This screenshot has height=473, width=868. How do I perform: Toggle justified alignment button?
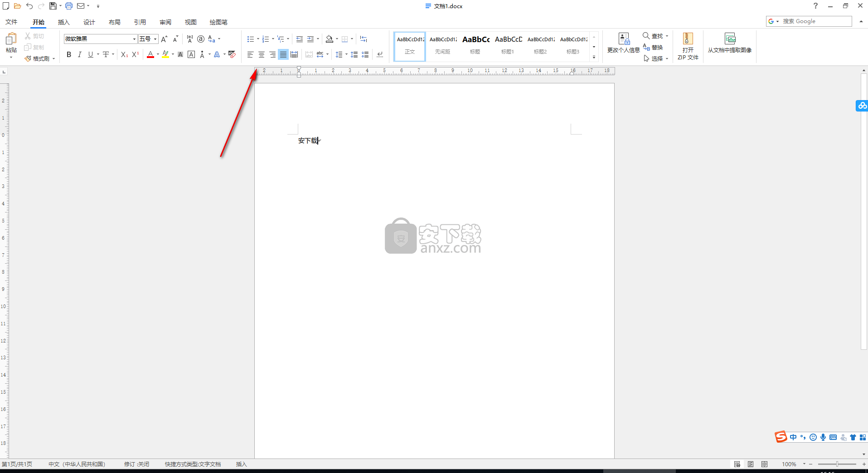[283, 54]
